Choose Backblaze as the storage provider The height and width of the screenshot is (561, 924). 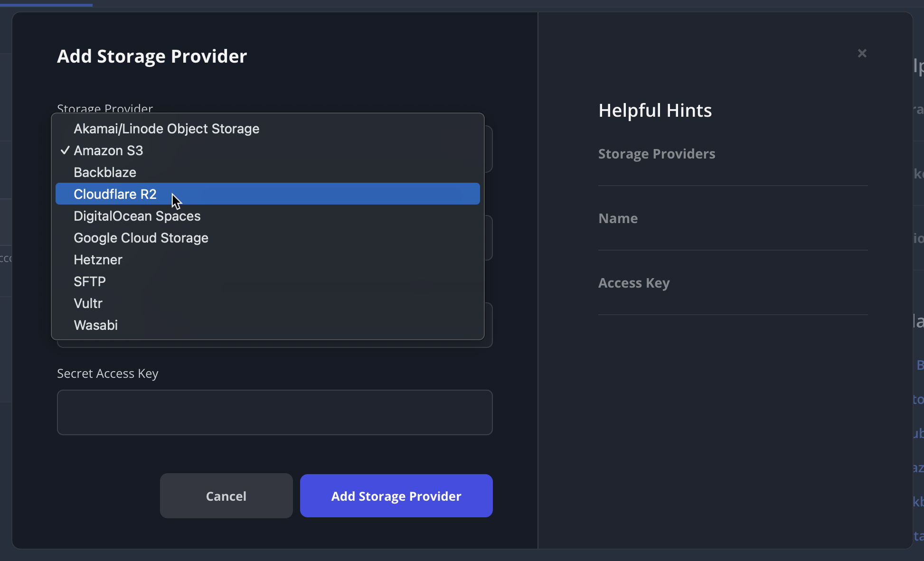[104, 172]
